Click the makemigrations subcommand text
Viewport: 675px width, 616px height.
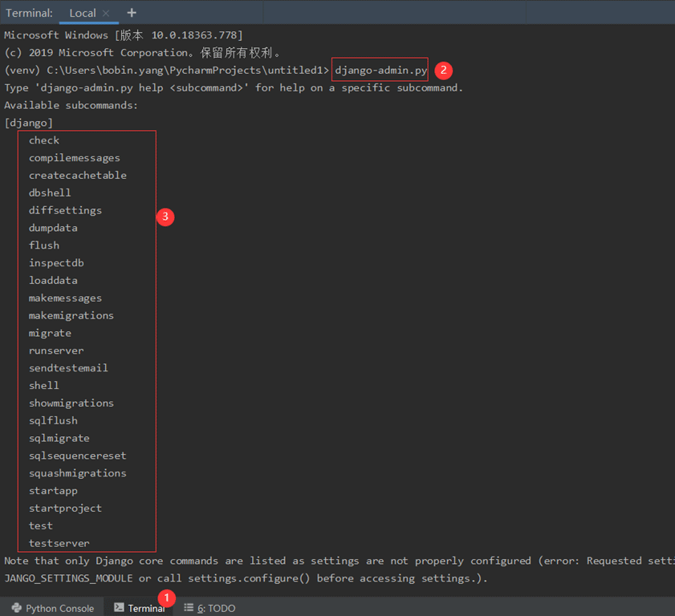click(x=71, y=315)
